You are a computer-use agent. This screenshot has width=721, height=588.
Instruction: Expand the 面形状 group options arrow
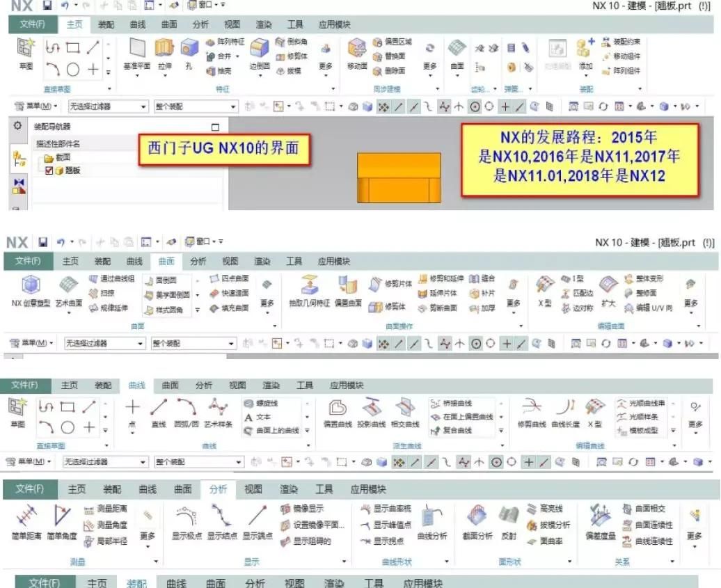pyautogui.click(x=570, y=562)
